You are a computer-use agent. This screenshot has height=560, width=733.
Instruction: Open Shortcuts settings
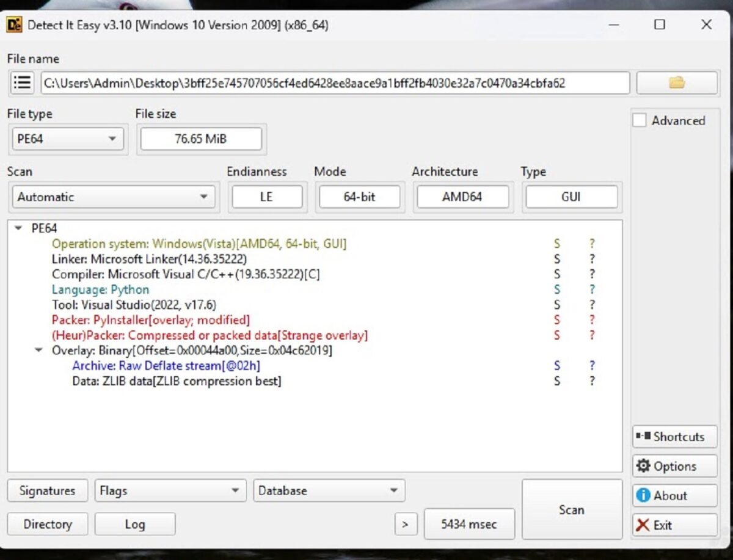(x=674, y=437)
